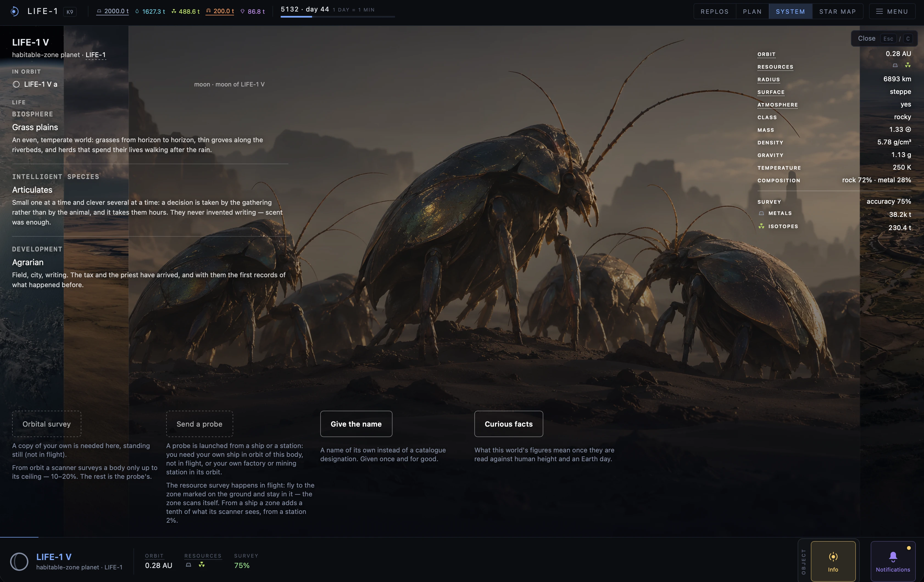Screen dimensions: 924x582
Task: Click the 75% survey value in bottom bar
Action: 242,566
